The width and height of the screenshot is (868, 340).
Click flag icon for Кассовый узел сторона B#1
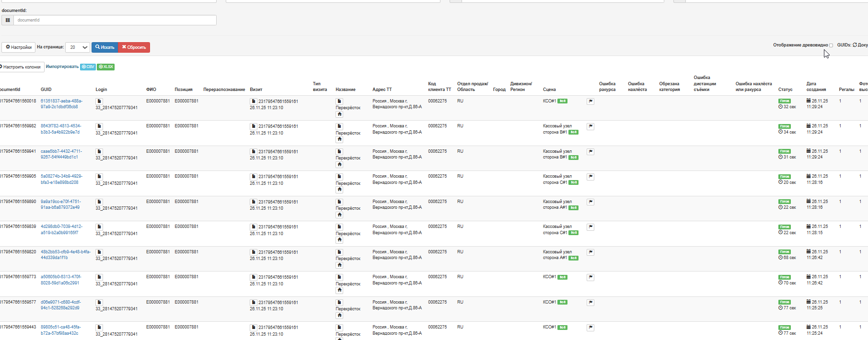[590, 126]
